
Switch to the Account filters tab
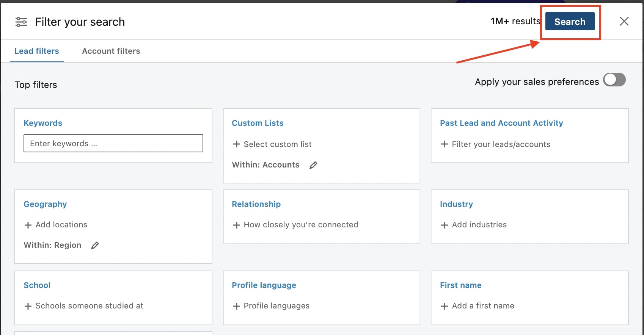click(x=111, y=51)
